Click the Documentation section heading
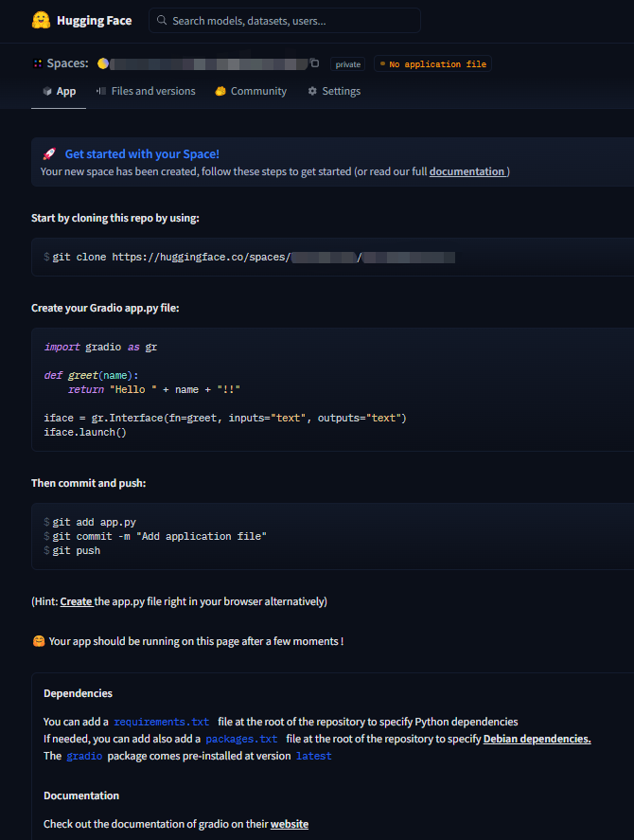The image size is (634, 840). 81,795
